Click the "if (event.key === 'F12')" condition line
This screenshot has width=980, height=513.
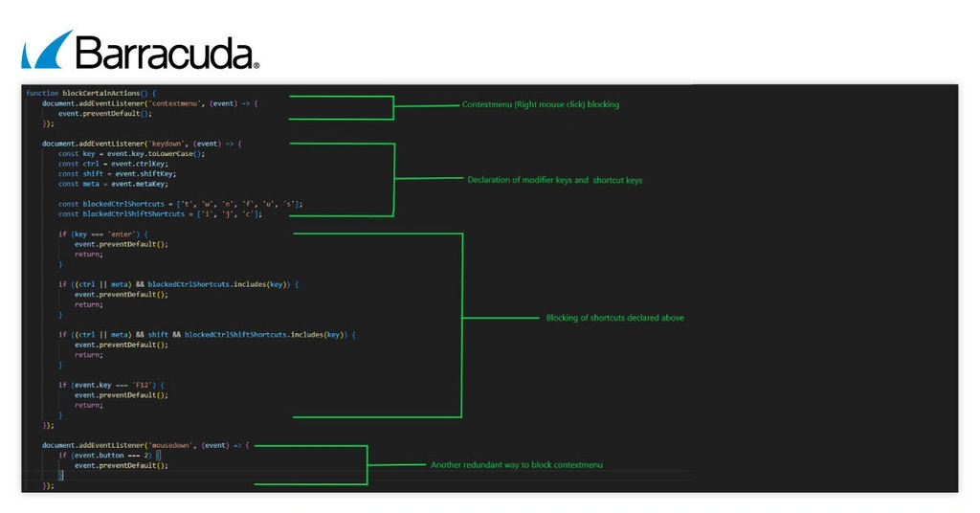coord(112,385)
